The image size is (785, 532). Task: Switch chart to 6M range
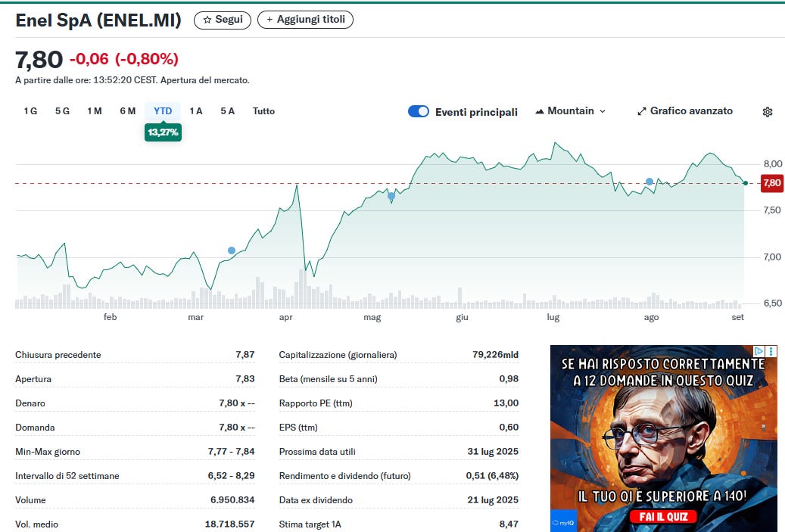pyautogui.click(x=128, y=111)
